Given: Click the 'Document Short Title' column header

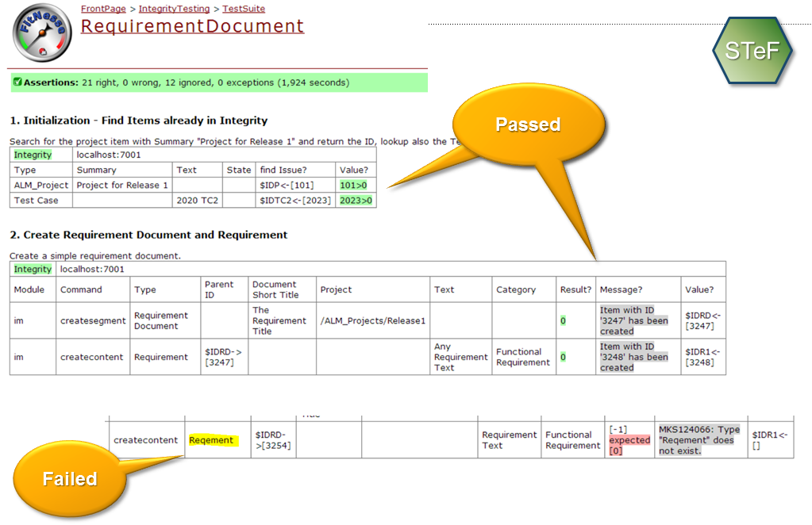Looking at the screenshot, I should pyautogui.click(x=283, y=289).
